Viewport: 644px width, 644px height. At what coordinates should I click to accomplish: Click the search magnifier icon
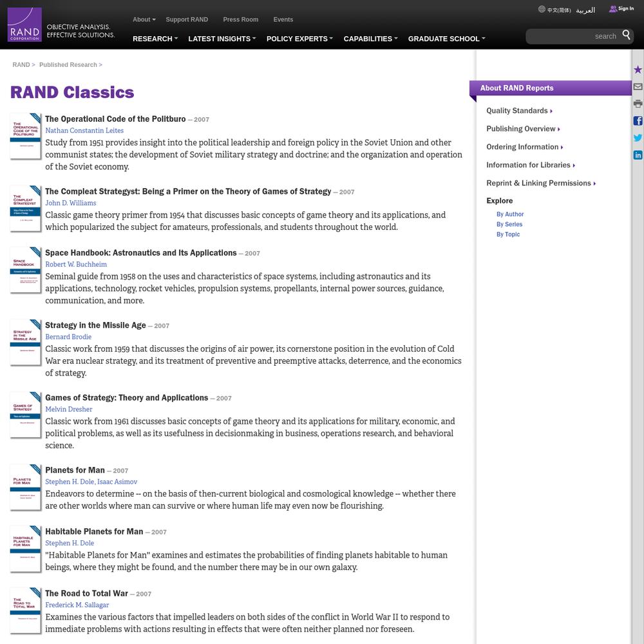tap(626, 35)
